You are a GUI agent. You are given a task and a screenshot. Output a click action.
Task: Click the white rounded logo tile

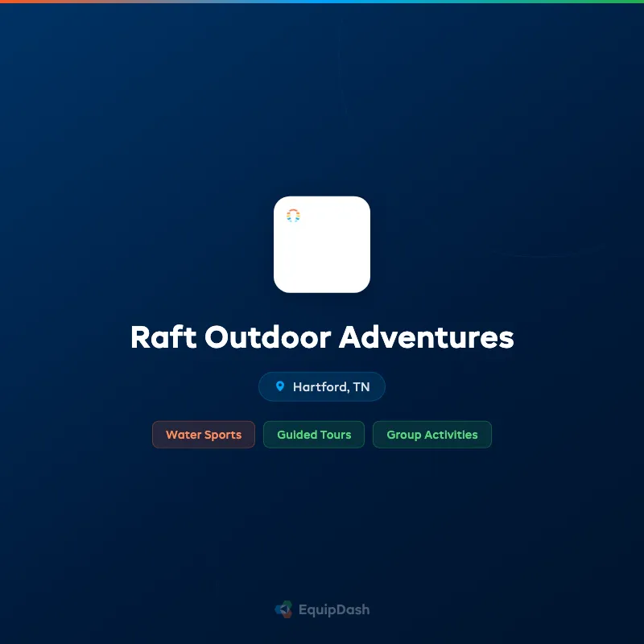(322, 246)
